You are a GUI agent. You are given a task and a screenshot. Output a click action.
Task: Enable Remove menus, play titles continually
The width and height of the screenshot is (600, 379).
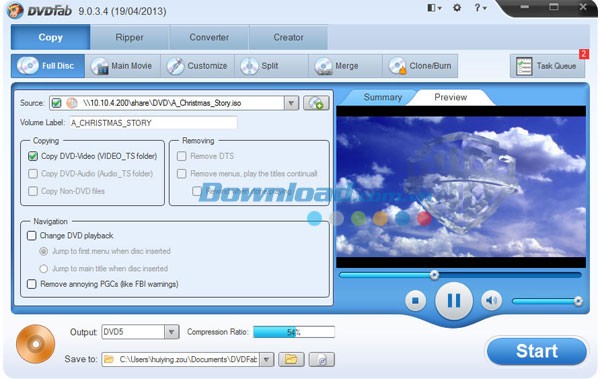(182, 174)
